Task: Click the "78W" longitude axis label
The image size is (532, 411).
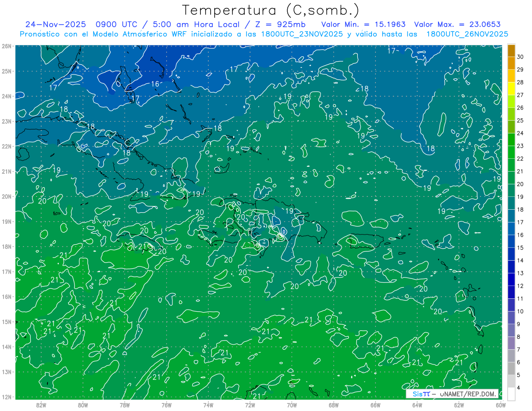Action: (125, 405)
